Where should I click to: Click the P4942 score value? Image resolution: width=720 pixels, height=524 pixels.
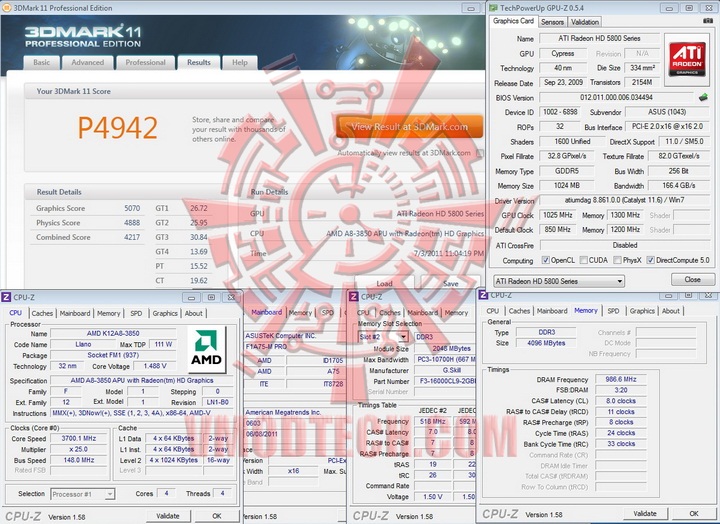[118, 128]
